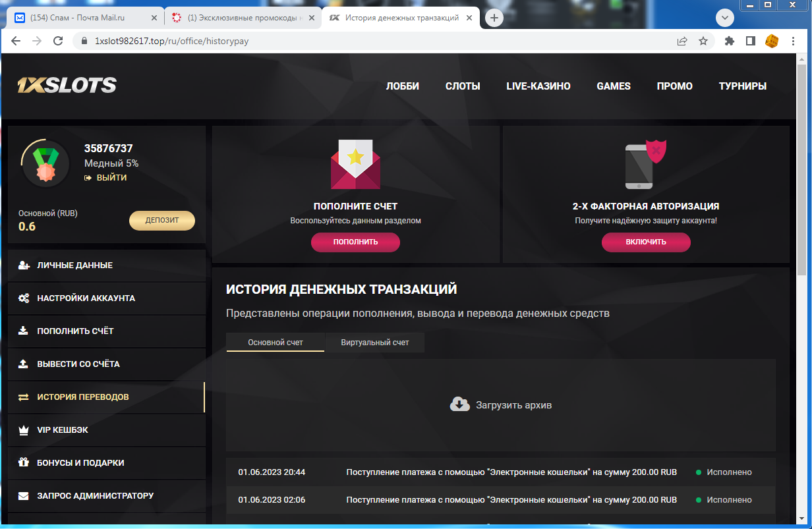Open the GAMES menu item
This screenshot has width=812, height=529.
614,86
